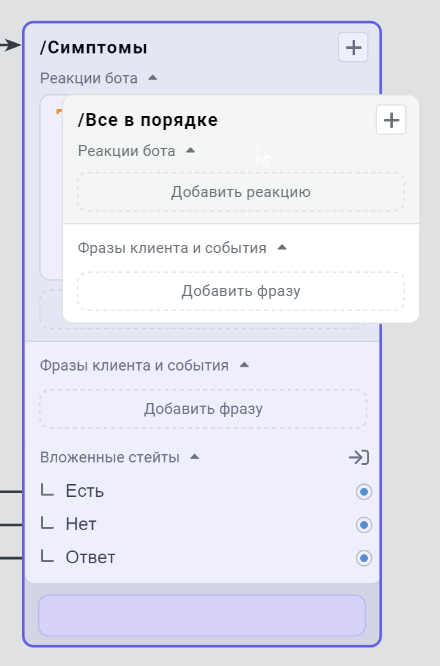Collapse Фразы клиента и события in /Симптомы block
The image size is (440, 666).
(244, 365)
